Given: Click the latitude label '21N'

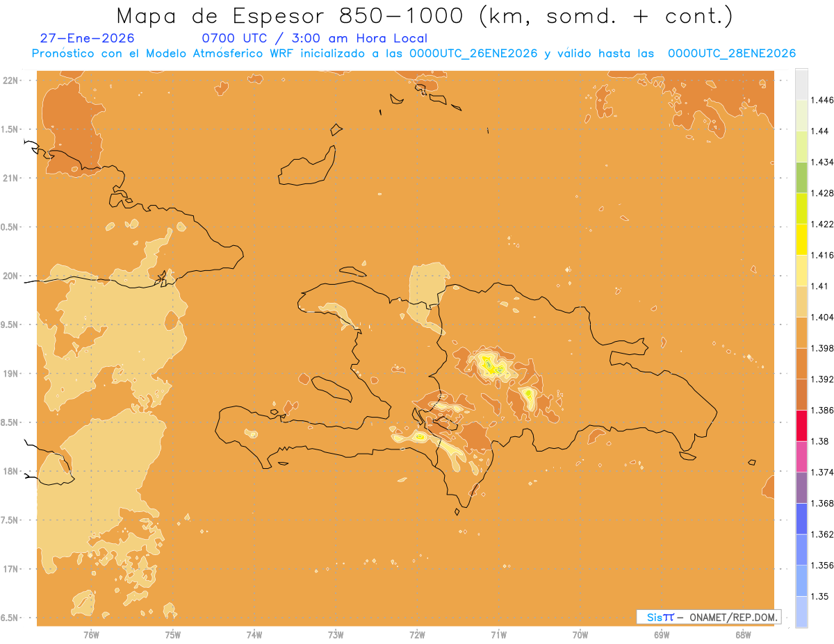Looking at the screenshot, I should click(11, 178).
